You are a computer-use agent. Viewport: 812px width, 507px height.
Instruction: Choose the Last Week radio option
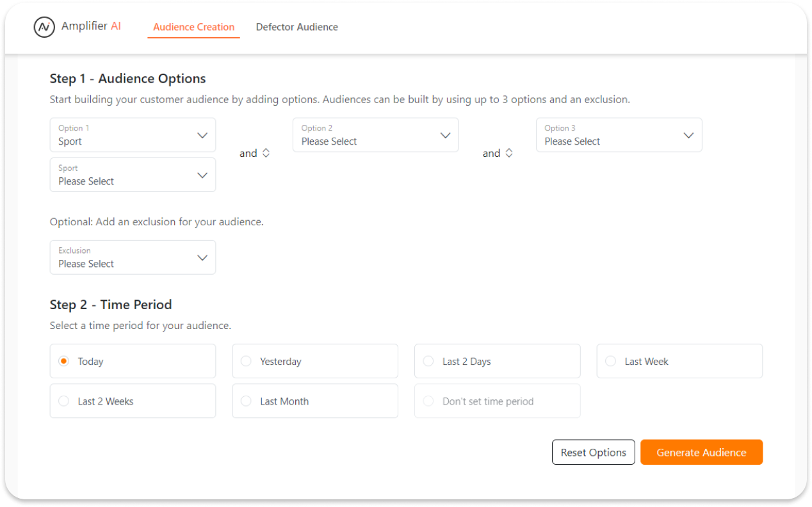click(x=679, y=361)
